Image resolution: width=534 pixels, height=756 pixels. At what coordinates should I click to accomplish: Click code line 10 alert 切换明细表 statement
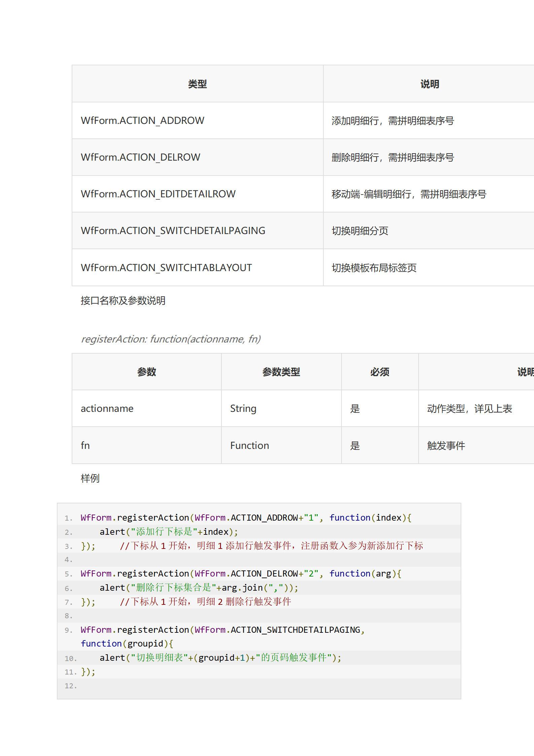[220, 658]
